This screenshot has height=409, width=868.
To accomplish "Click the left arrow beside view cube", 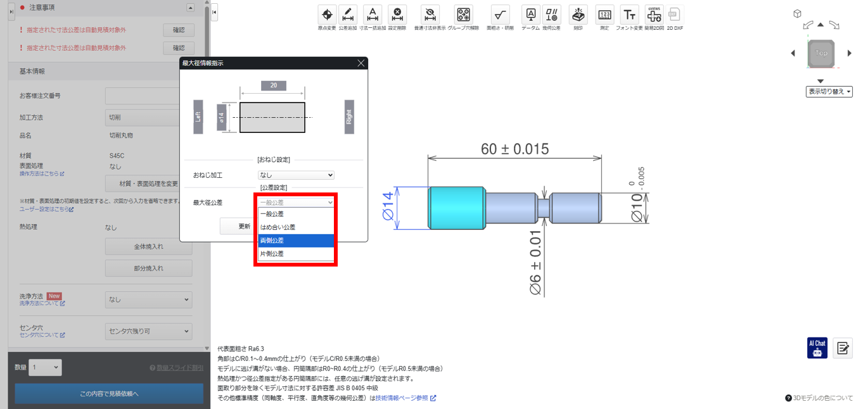I will pyautogui.click(x=793, y=53).
